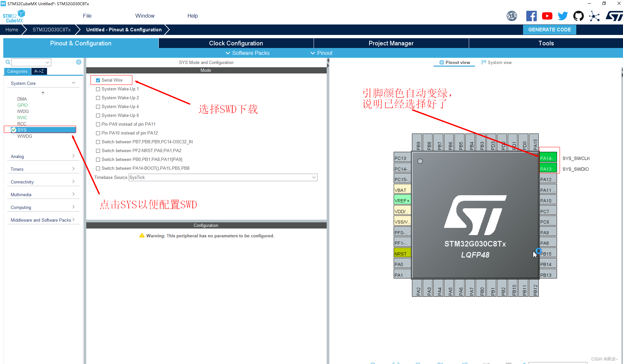Click the GENERATE CODE button
The height and width of the screenshot is (364, 623).
[x=549, y=29]
